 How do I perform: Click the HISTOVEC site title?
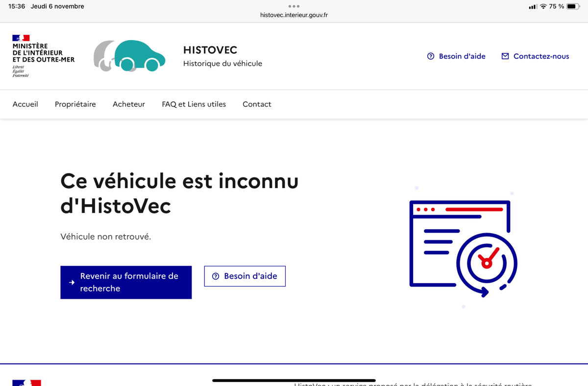[x=210, y=50]
